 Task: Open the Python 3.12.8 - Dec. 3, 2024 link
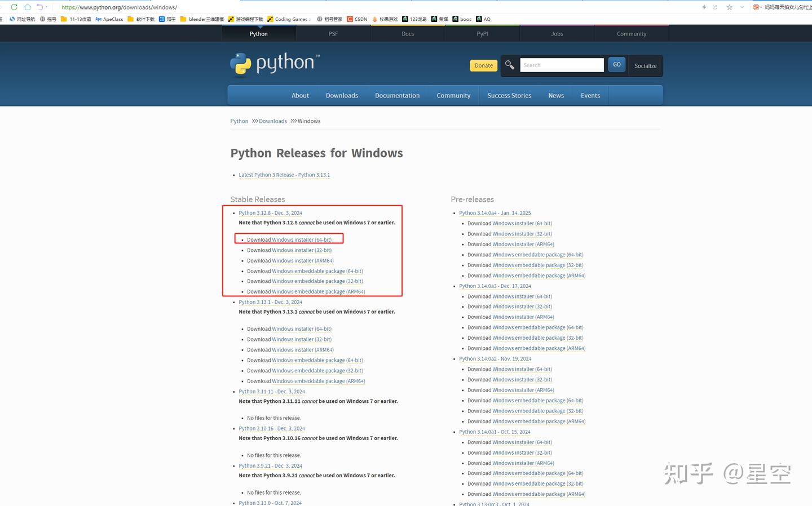[270, 213]
